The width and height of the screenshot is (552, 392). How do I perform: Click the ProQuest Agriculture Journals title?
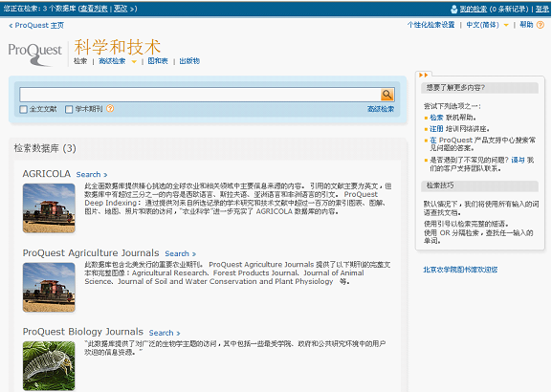tap(91, 253)
